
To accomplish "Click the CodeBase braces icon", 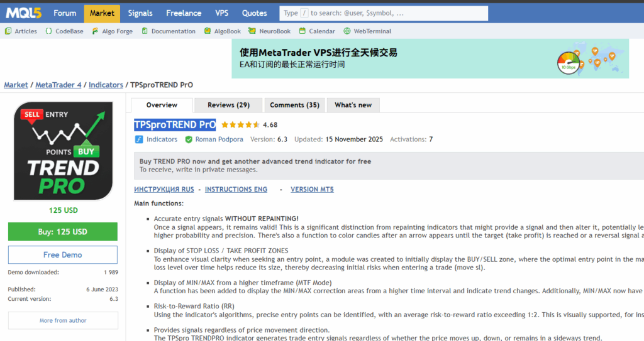I will pos(49,31).
